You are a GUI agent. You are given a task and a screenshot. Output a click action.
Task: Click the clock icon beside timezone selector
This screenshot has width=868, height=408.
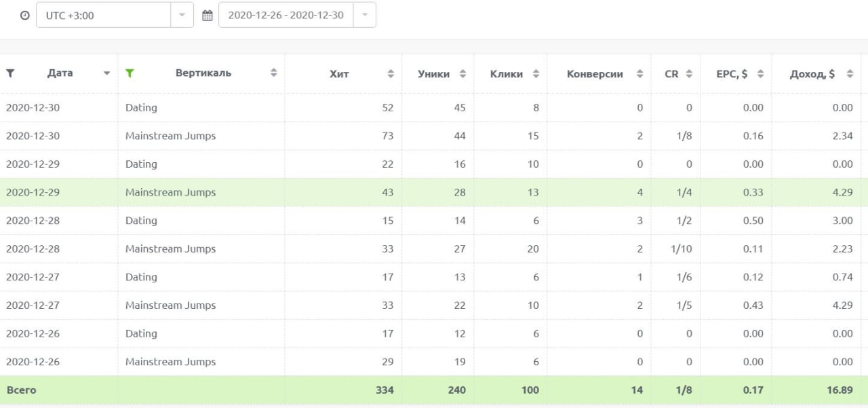point(25,15)
